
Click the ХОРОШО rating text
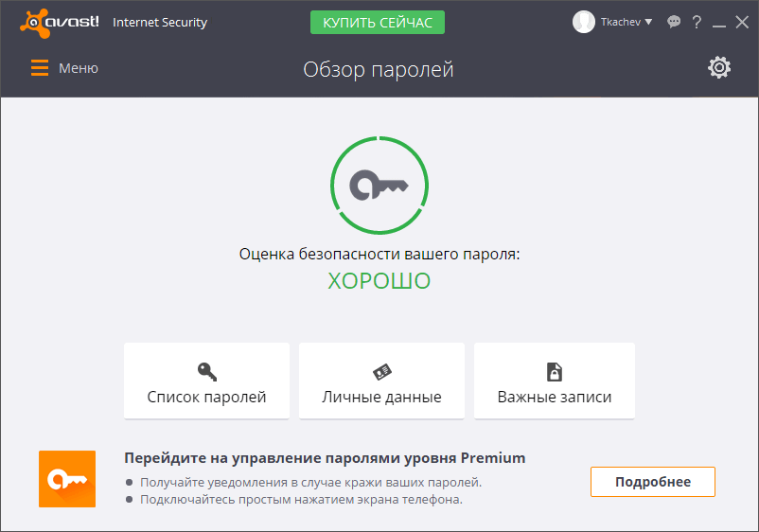[379, 281]
